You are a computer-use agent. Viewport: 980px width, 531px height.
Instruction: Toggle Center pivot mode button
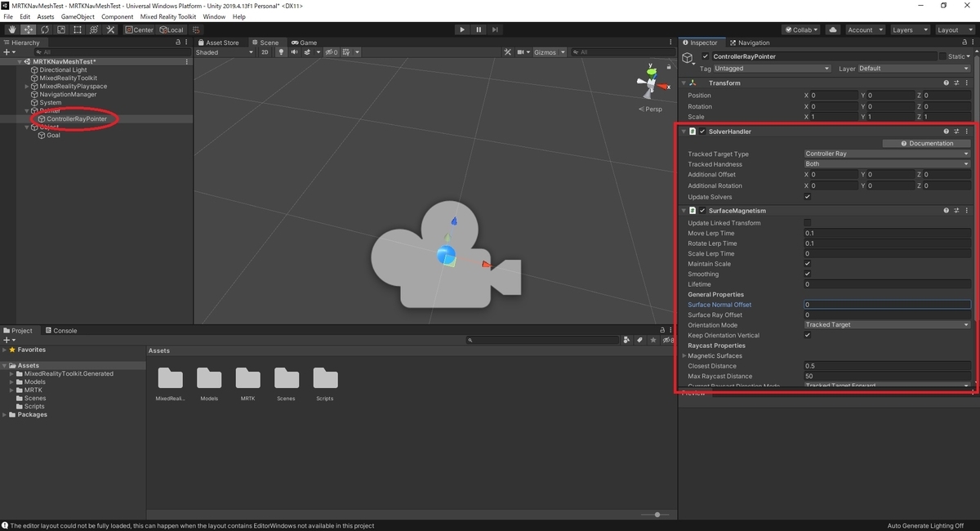[x=139, y=29]
